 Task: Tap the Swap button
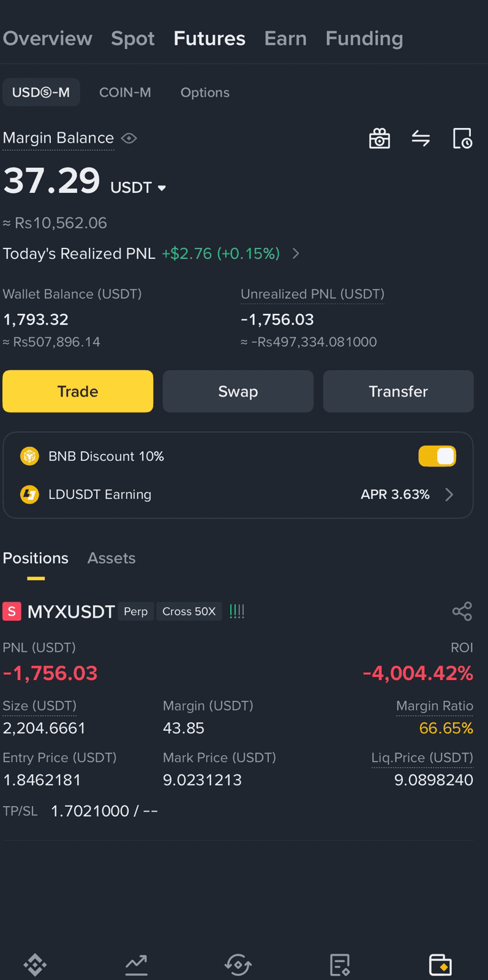click(x=238, y=391)
